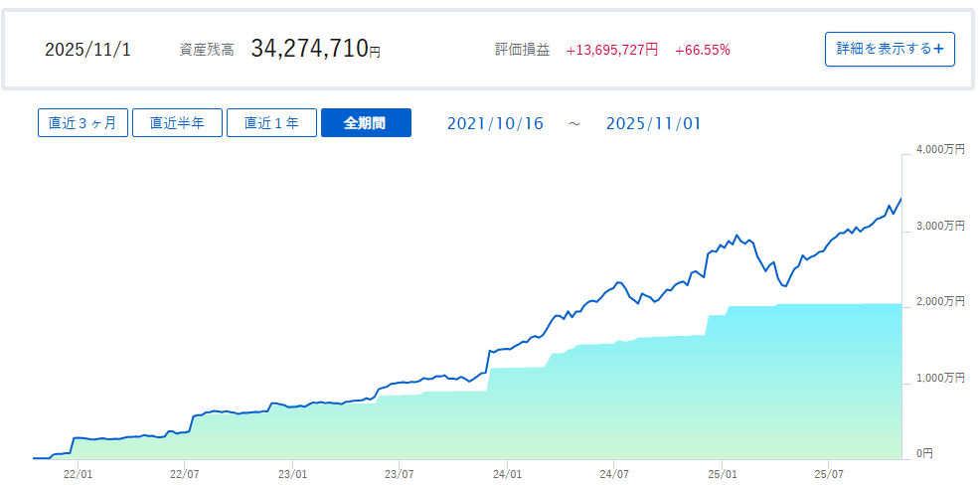Select the 全期間 full-period tab
Screen dimensions: 980x485
pyautogui.click(x=365, y=123)
